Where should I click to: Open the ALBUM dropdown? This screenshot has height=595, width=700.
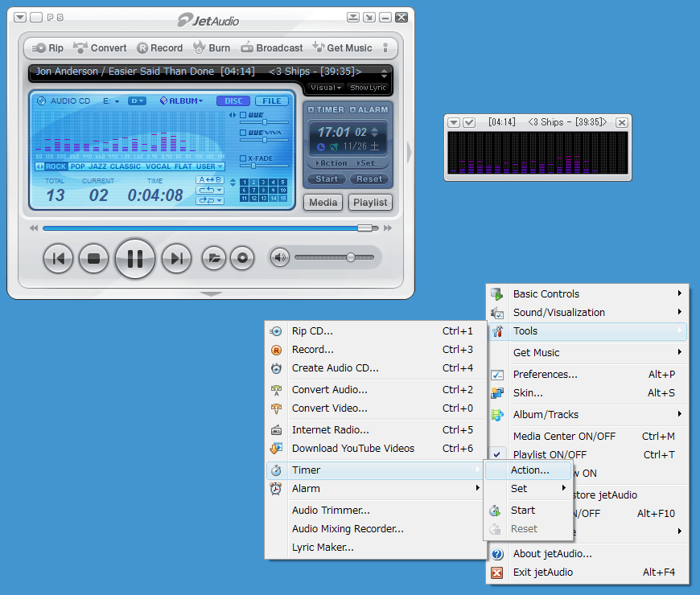pos(181,101)
